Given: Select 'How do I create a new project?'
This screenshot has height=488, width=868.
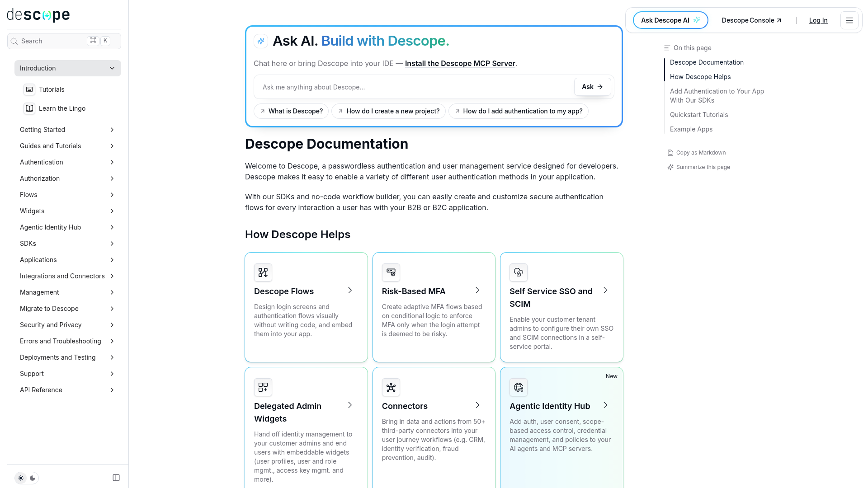Looking at the screenshot, I should tap(388, 111).
